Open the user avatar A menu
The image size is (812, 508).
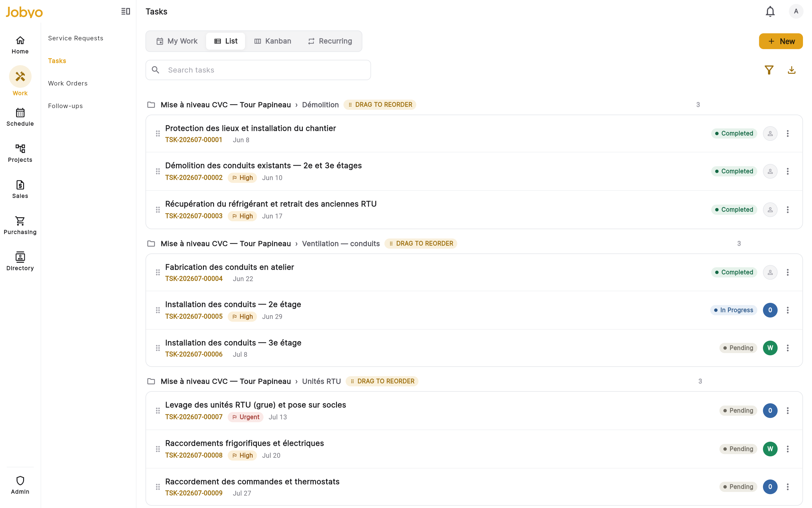(x=796, y=11)
